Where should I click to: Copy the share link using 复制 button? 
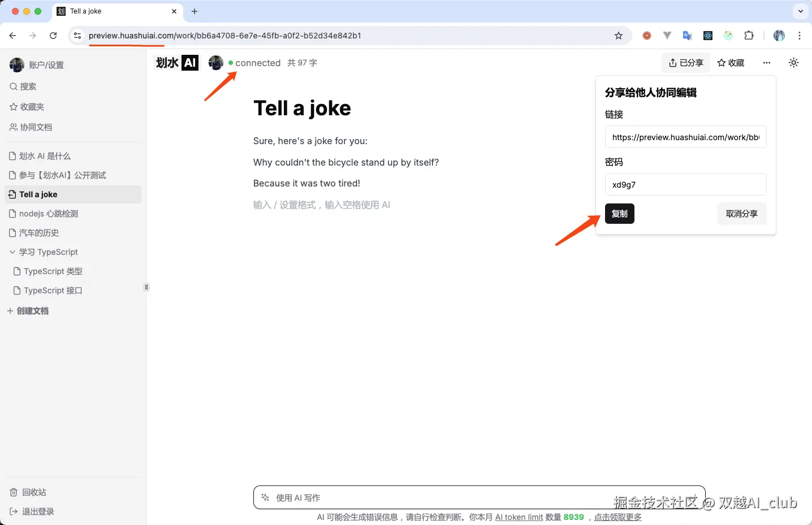click(x=619, y=214)
